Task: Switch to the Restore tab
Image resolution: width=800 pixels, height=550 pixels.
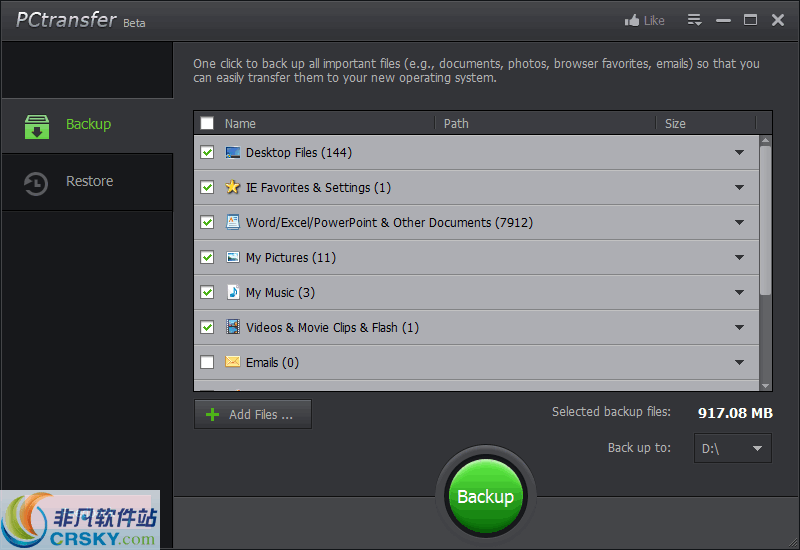Action: click(87, 182)
